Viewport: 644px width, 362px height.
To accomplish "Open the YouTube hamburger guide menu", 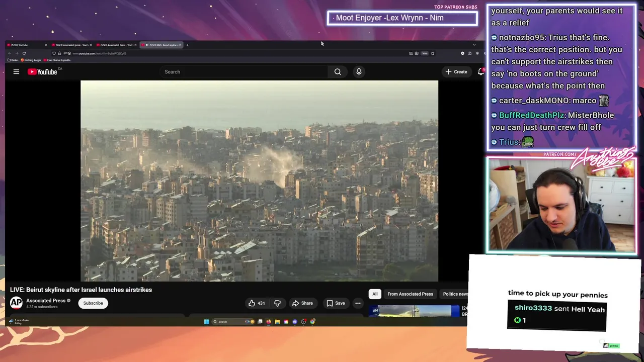I will coord(16,72).
